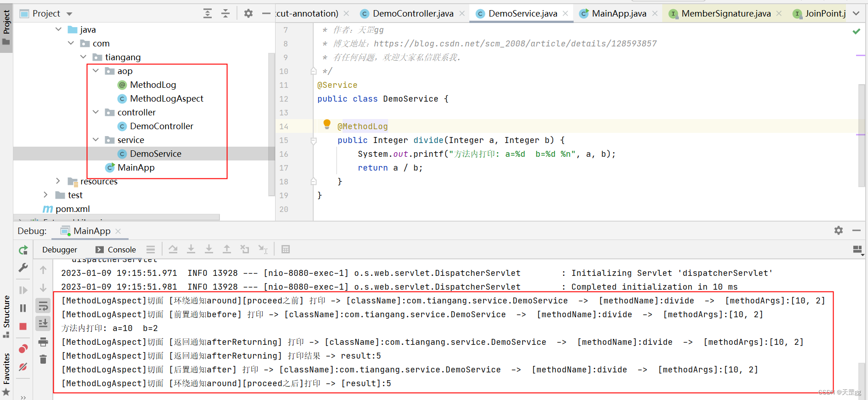This screenshot has width=868, height=400.
Task: Expand the resources folder
Action: point(58,181)
